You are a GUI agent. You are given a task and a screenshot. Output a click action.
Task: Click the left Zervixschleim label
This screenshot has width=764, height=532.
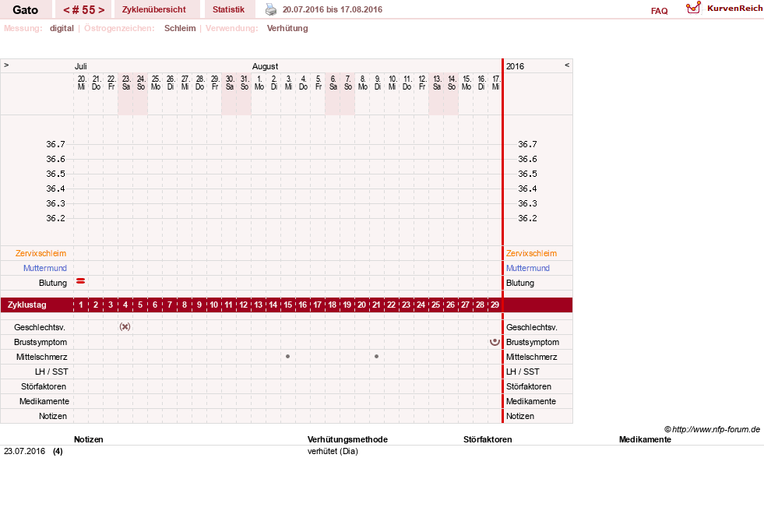41,253
